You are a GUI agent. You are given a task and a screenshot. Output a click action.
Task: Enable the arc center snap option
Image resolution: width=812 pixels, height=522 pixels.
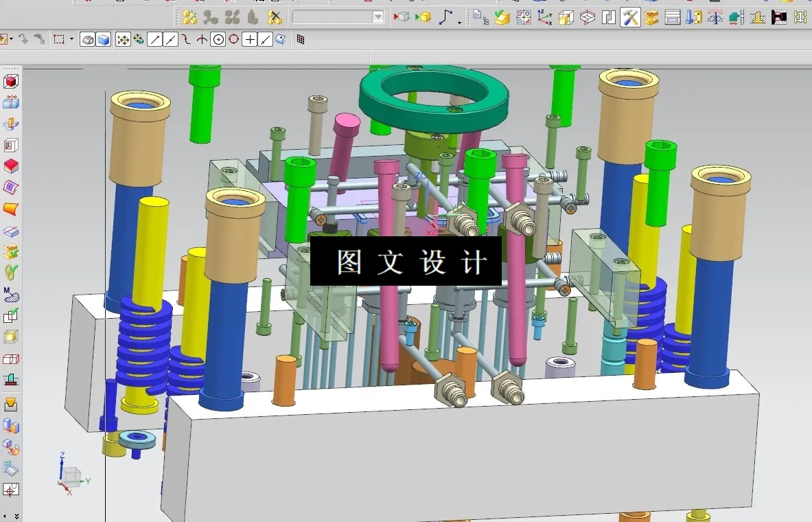[218, 39]
